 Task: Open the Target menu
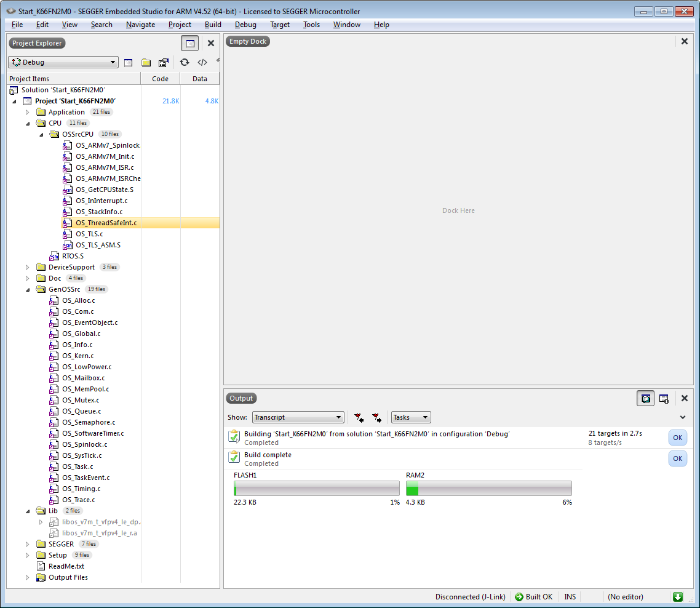[x=280, y=25]
